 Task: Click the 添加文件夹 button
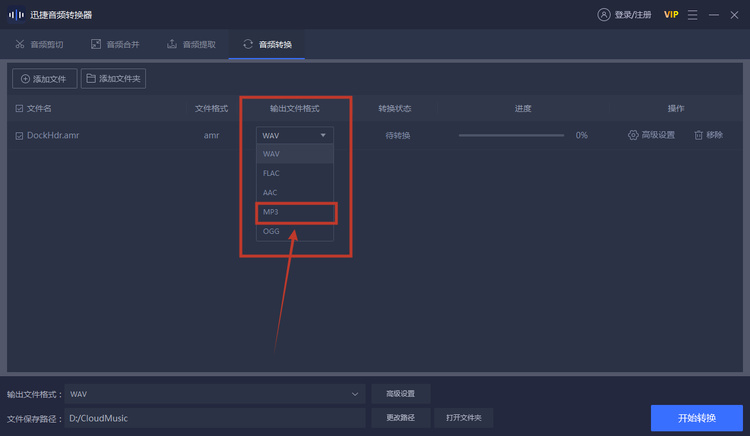pyautogui.click(x=113, y=78)
